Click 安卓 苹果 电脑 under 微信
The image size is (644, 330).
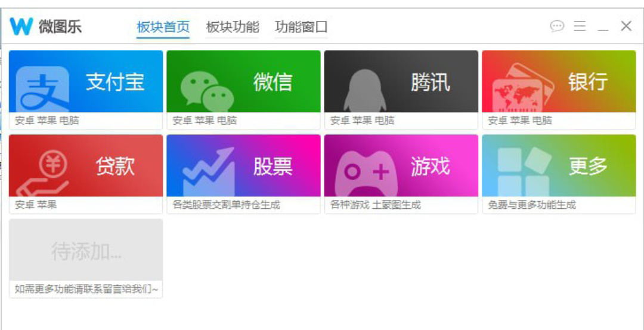click(x=205, y=121)
